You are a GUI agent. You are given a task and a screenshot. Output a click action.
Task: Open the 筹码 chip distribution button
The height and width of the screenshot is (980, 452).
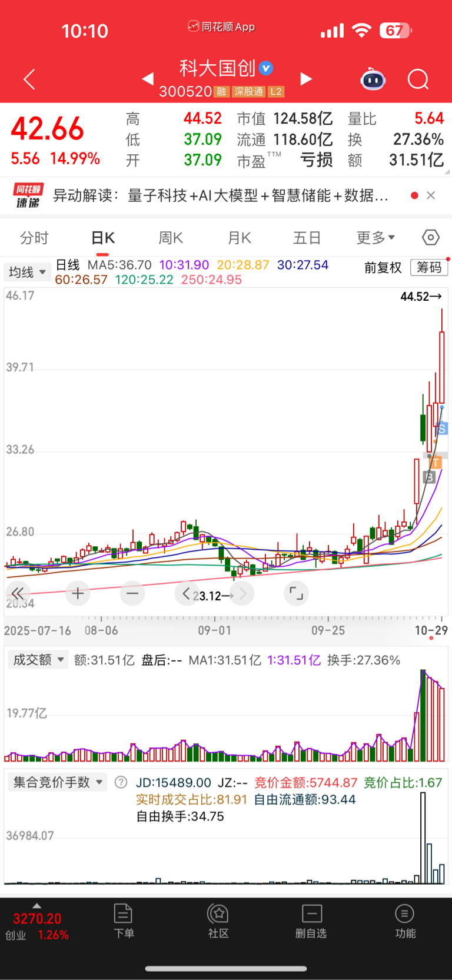tap(429, 267)
